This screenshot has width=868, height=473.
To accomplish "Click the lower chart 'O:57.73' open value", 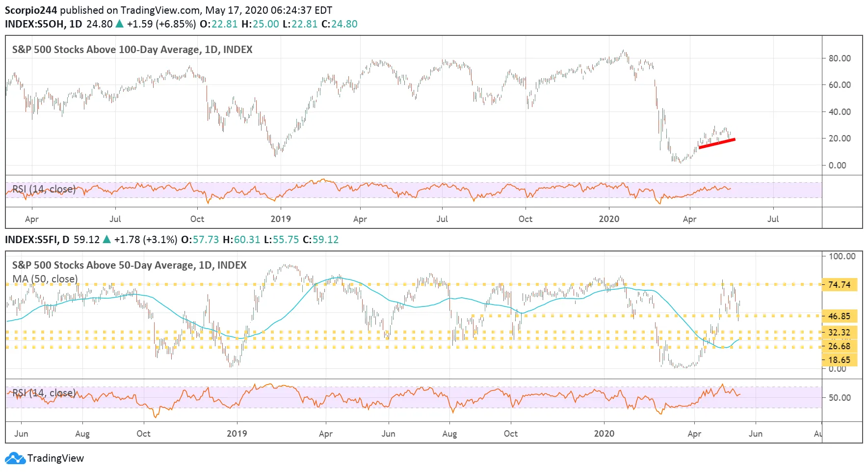I will 200,239.
